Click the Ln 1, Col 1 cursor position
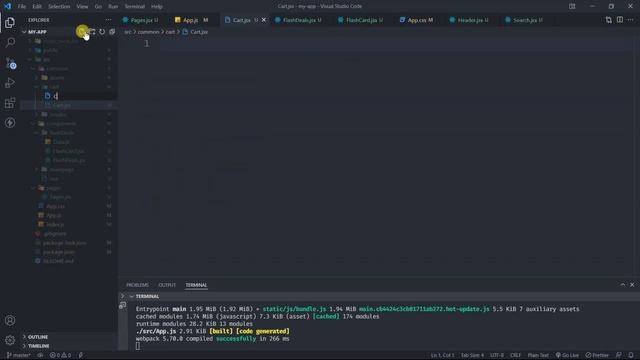The image size is (640, 360). (x=442, y=355)
